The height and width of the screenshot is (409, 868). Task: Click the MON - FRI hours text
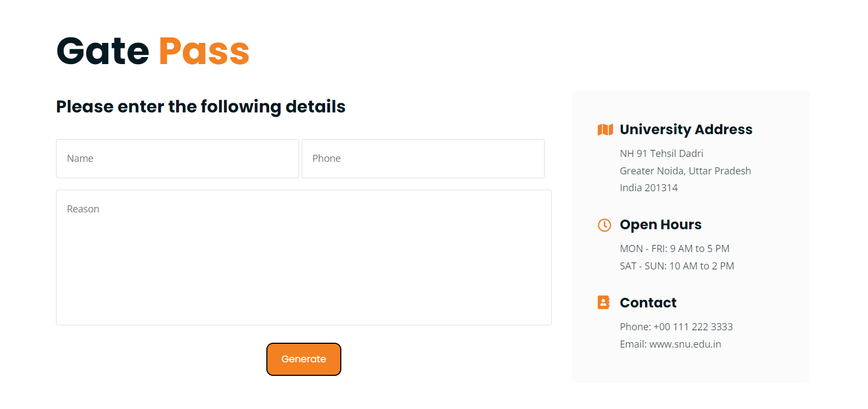675,248
